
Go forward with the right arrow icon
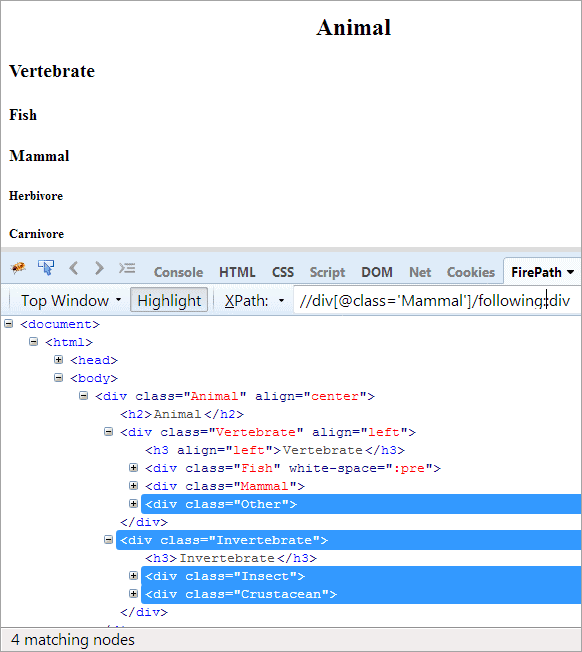pos(99,268)
